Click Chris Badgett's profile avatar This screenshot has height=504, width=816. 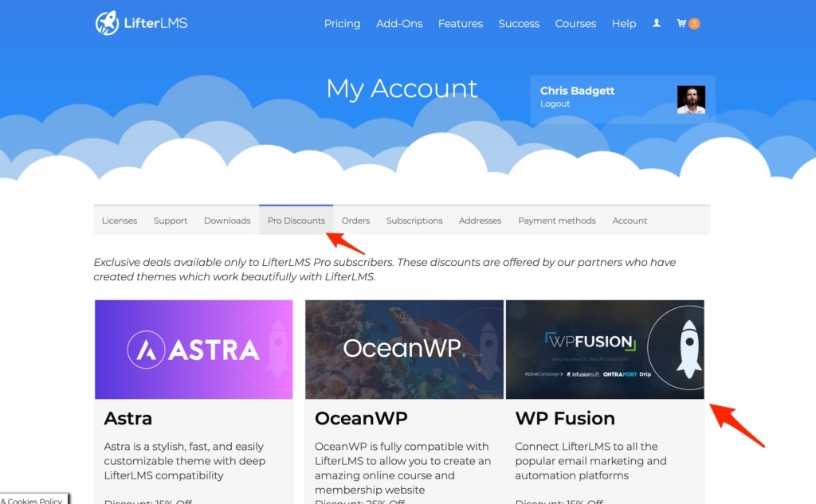click(x=691, y=100)
